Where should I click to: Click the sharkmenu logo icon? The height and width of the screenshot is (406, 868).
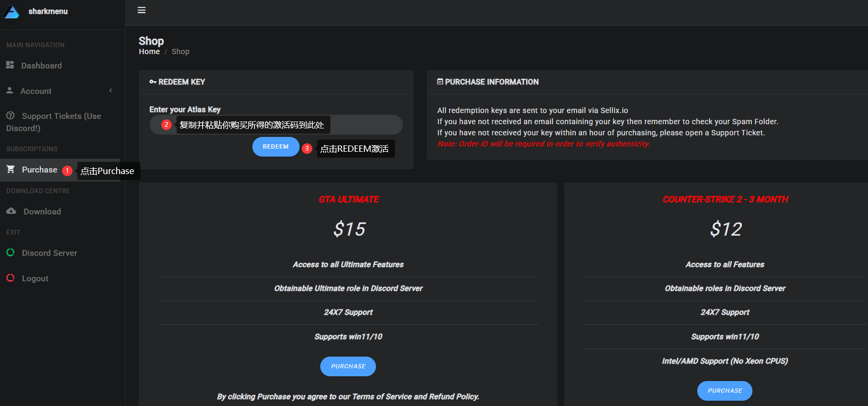(x=12, y=12)
